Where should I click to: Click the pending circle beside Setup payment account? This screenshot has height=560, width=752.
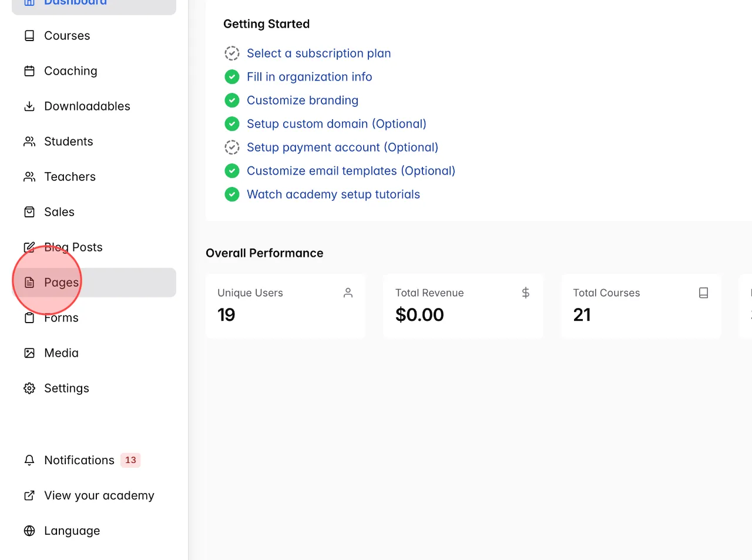[232, 147]
